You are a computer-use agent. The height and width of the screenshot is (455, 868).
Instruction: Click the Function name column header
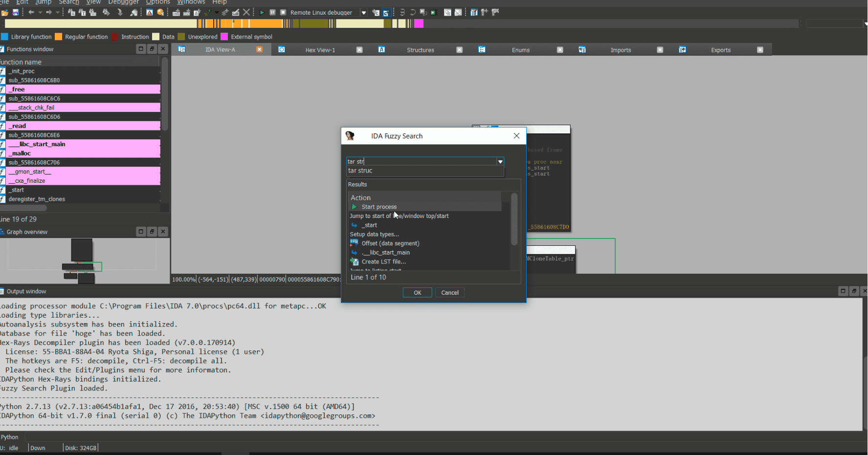[79, 62]
